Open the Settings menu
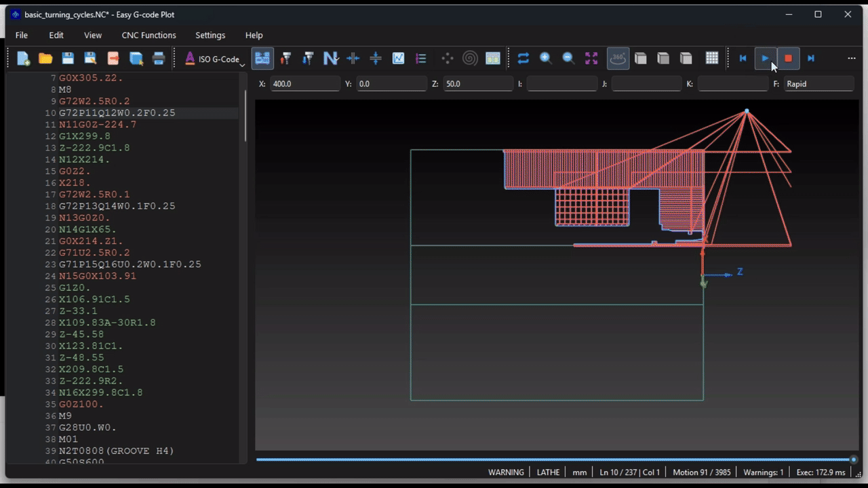 tap(210, 35)
